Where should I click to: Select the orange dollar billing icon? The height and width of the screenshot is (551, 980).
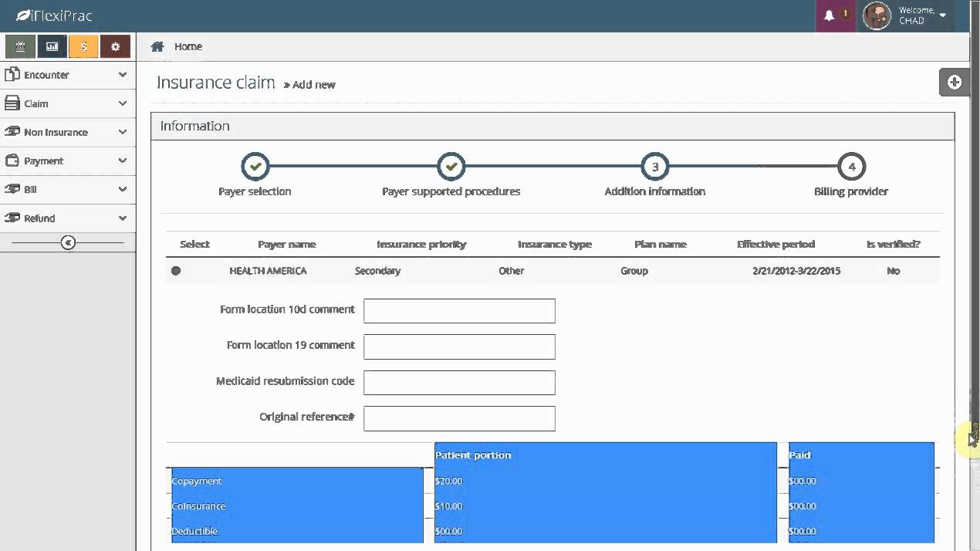pyautogui.click(x=83, y=46)
